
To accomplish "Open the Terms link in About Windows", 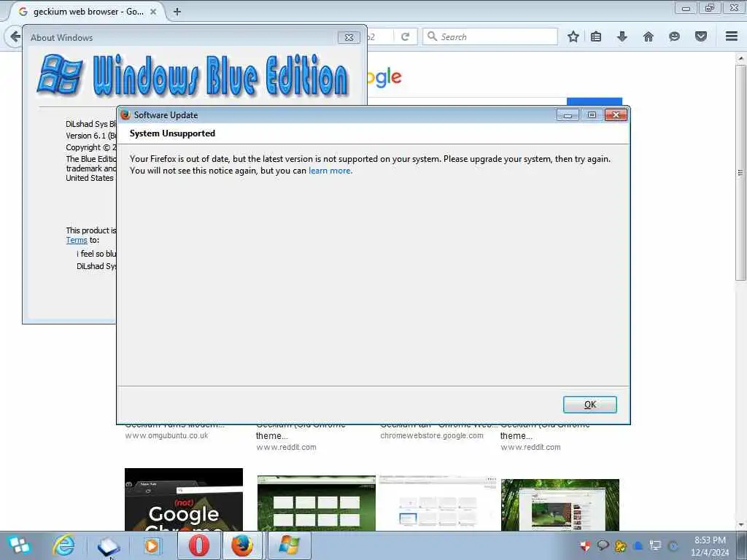I will click(x=77, y=240).
